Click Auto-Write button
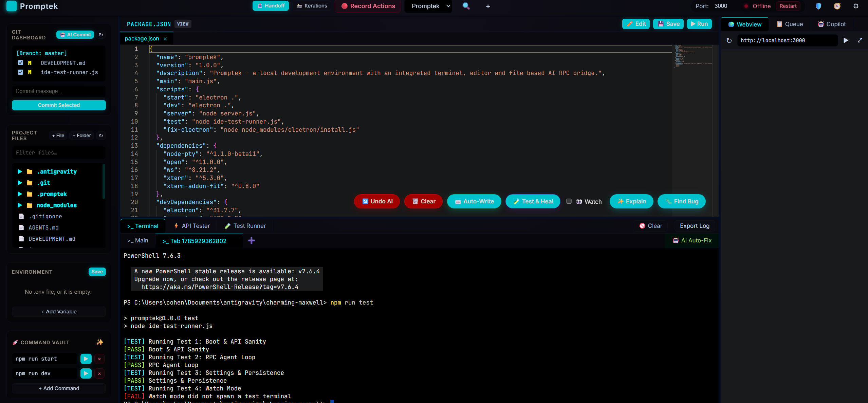The width and height of the screenshot is (868, 403). pos(474,201)
